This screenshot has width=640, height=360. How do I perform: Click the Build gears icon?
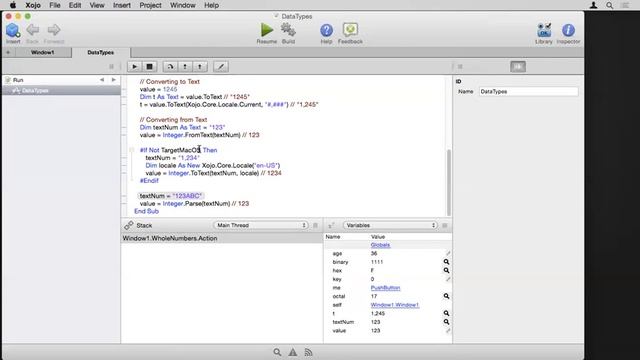(288, 30)
